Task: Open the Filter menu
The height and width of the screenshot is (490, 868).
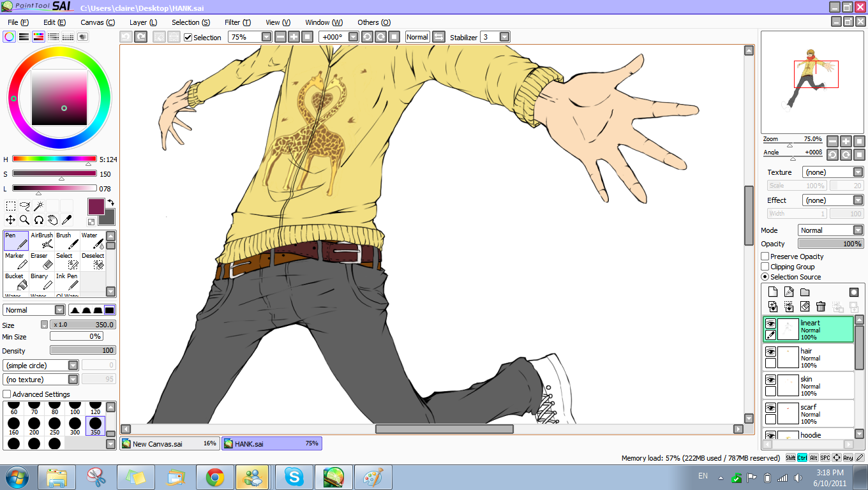Action: [237, 22]
